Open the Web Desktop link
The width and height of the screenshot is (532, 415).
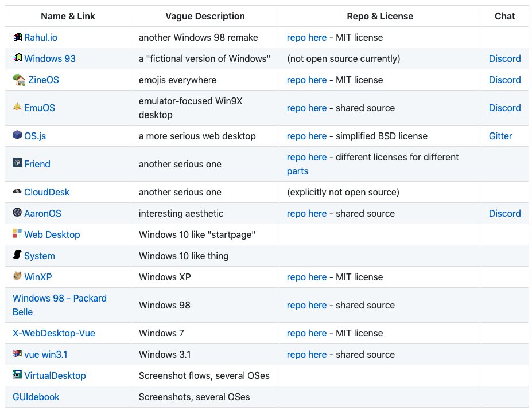pos(52,235)
